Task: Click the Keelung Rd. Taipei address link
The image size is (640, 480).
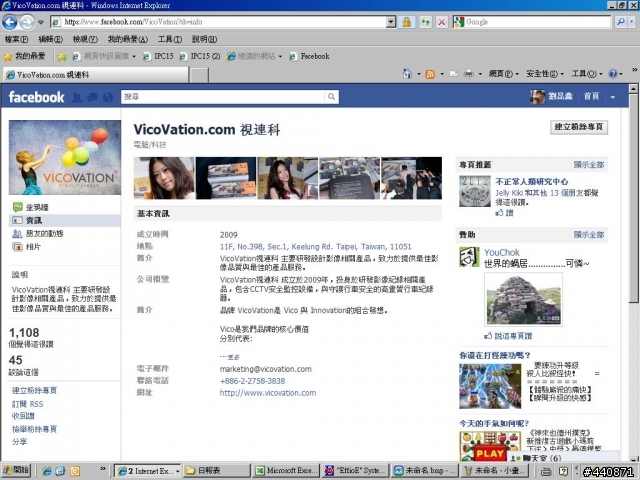Action: 316,247
